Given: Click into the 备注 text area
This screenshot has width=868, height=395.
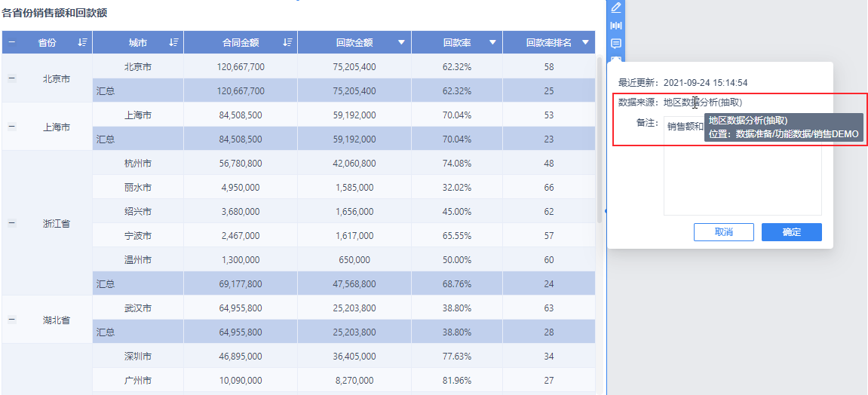Looking at the screenshot, I should coord(742,165).
